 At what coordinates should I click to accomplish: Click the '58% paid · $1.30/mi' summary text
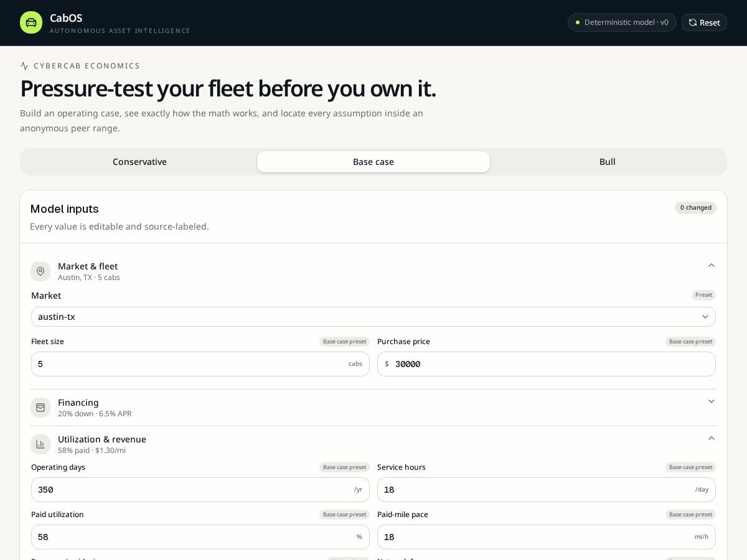[x=92, y=450]
